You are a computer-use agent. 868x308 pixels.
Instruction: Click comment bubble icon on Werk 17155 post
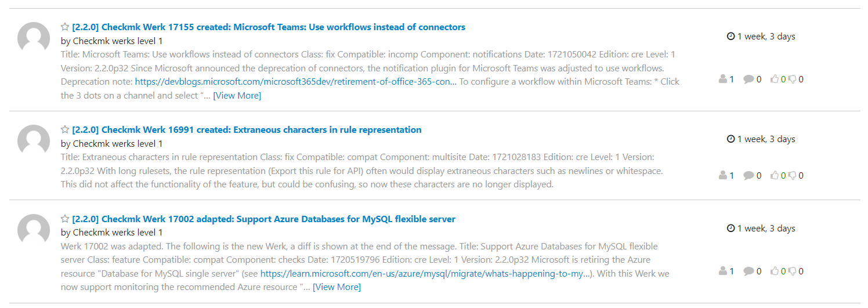point(748,79)
